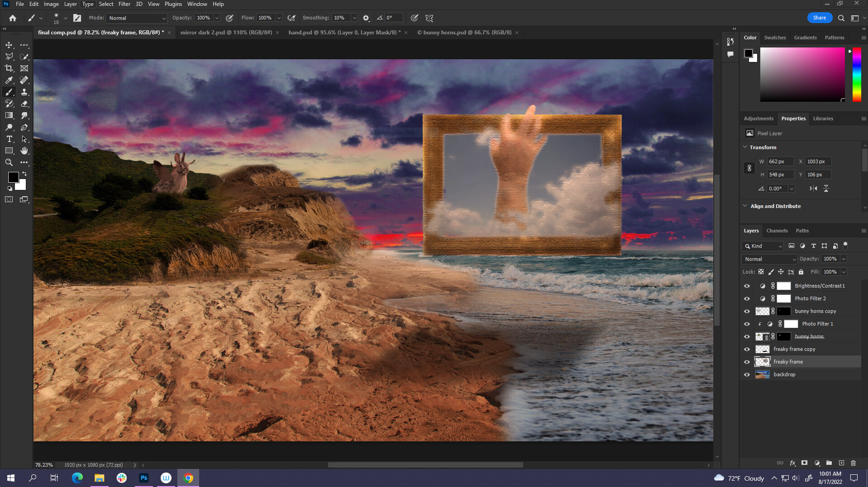Click the Share button
868x487 pixels.
819,17
